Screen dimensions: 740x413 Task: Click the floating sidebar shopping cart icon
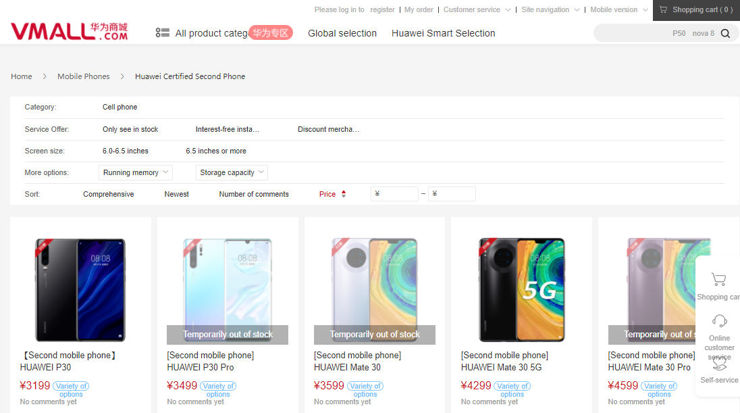pyautogui.click(x=718, y=280)
